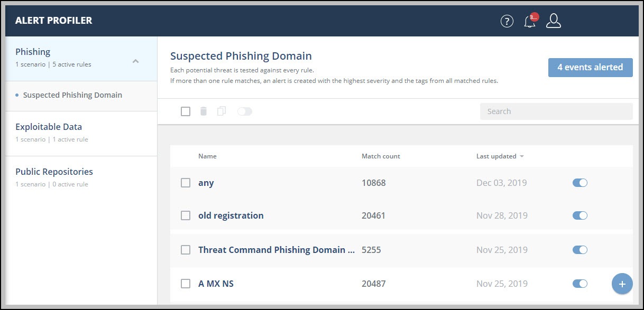Open the notifications bell icon
Viewport: 644px width, 310px height.
[x=529, y=21]
